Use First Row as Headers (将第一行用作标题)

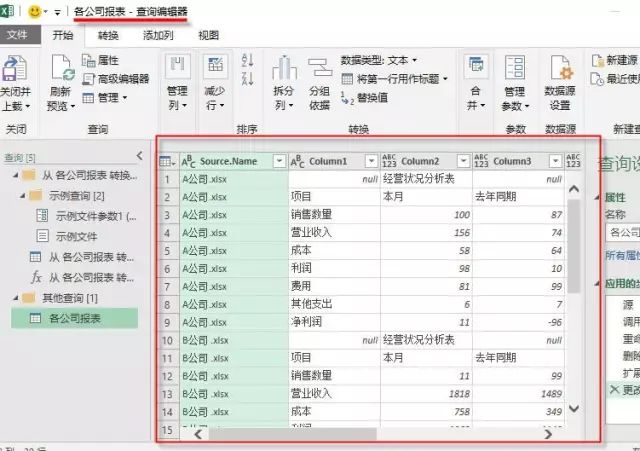394,79
